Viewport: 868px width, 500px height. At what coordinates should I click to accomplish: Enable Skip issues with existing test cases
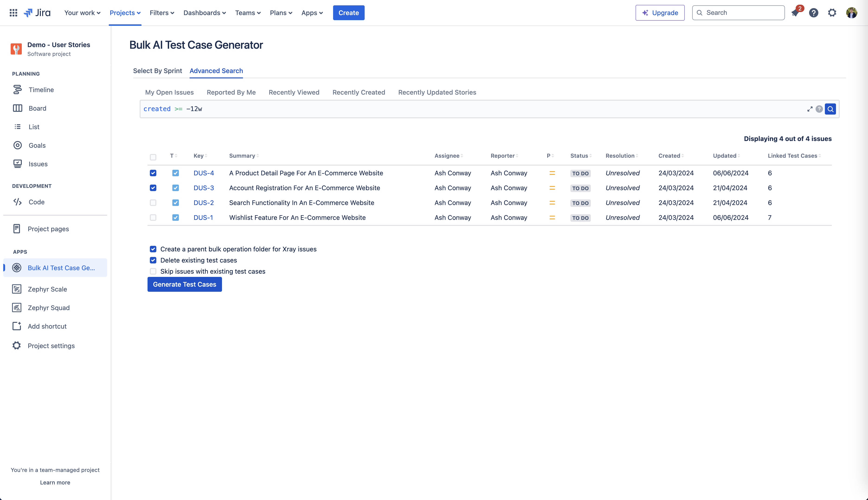pyautogui.click(x=153, y=271)
